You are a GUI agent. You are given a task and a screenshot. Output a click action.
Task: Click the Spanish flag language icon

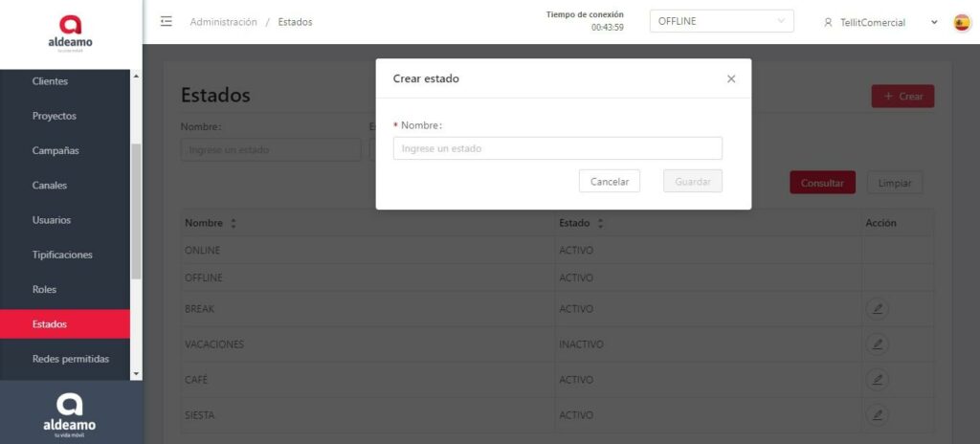962,22
